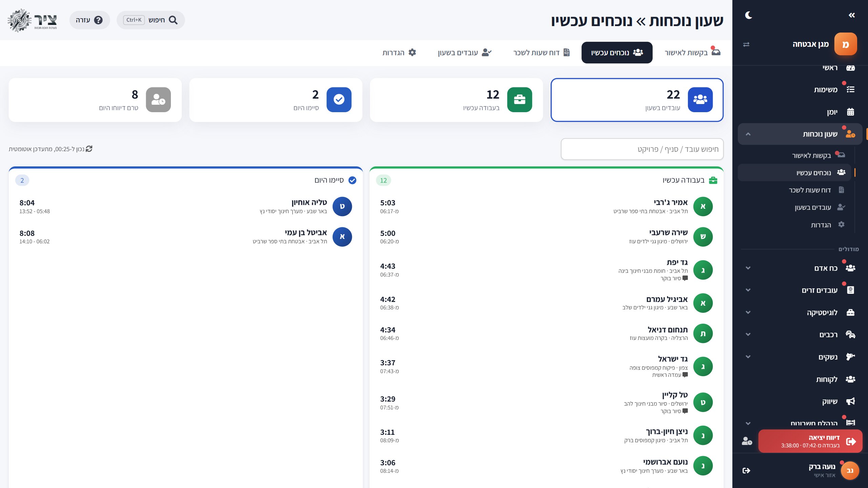Open דוח שעות לשכר in sidebar
Viewport: 868px width, 488px height.
click(810, 190)
